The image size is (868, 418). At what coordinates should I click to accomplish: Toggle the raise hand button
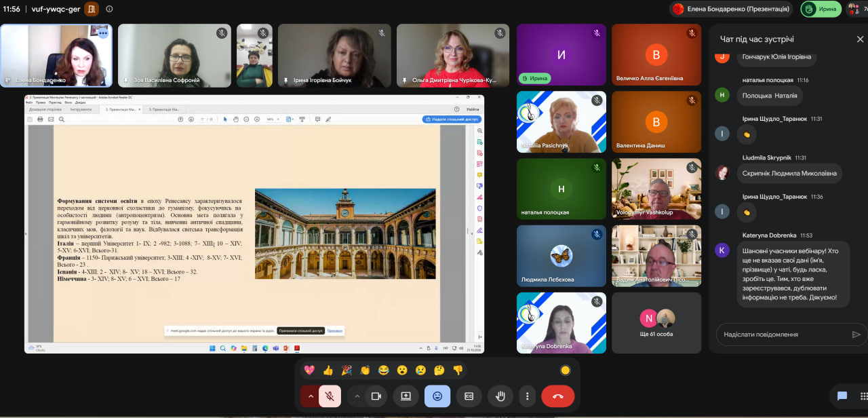[x=500, y=396]
